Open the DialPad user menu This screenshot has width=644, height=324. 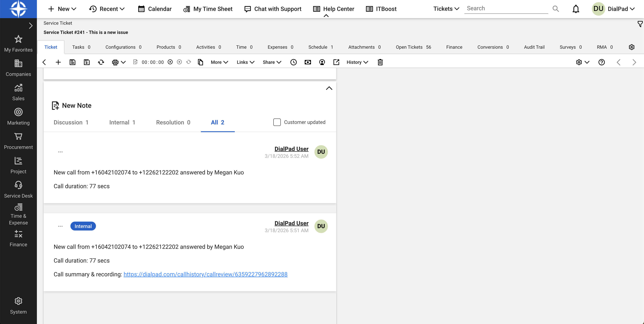click(613, 9)
